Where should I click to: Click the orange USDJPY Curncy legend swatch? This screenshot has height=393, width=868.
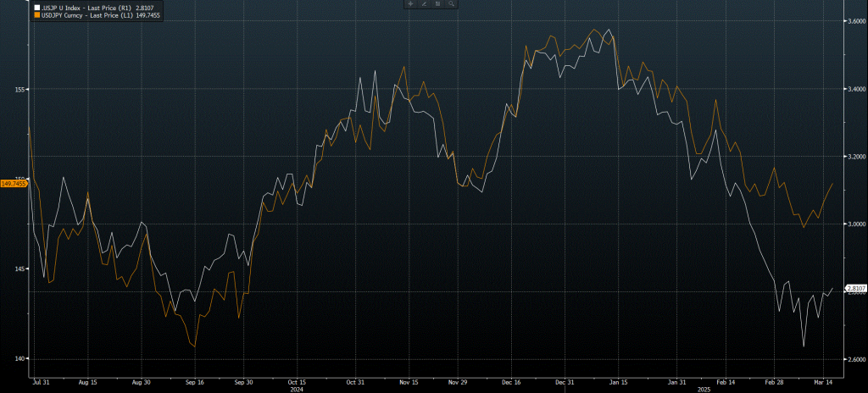point(36,15)
